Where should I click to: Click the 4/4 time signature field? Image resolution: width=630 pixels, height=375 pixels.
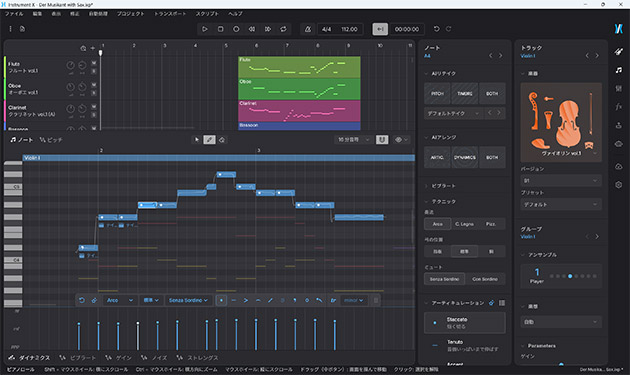[x=327, y=29]
